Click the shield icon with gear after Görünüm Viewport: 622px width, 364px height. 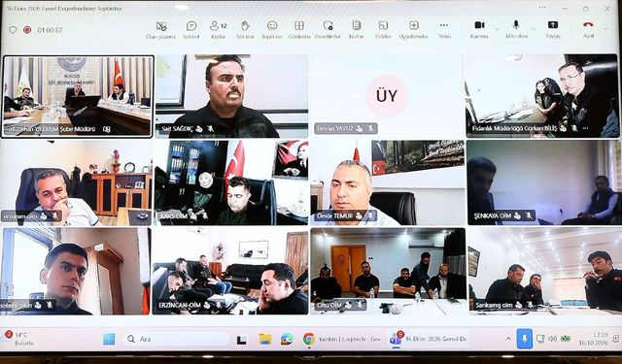[328, 30]
